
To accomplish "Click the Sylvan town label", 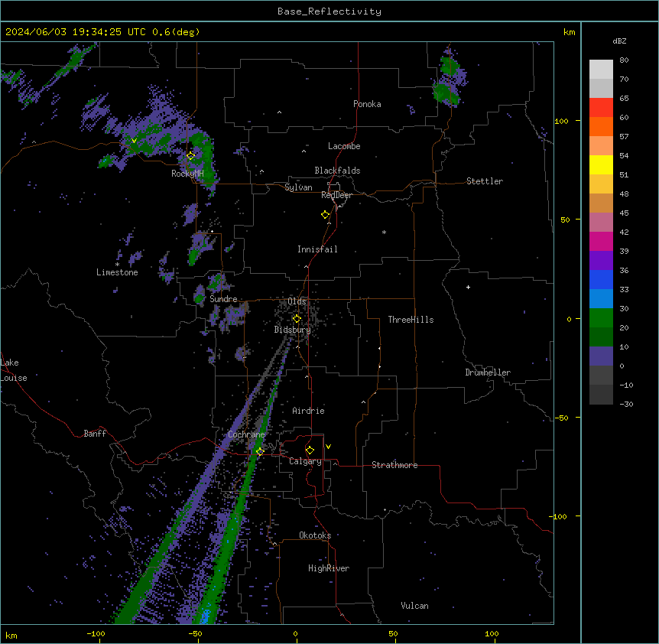I will tap(298, 187).
